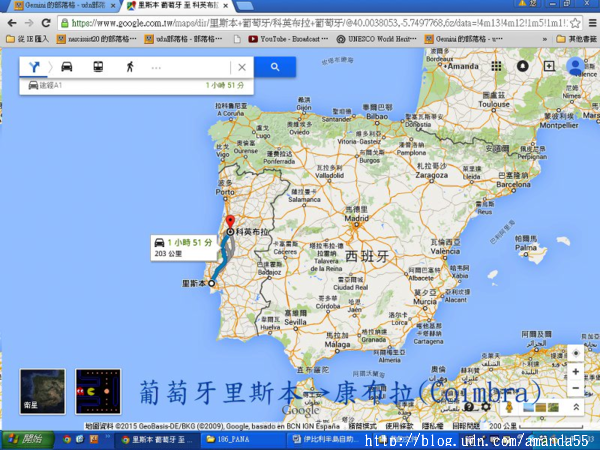Click the Google account avatar
Image resolution: width=600 pixels, height=450 pixels.
[576, 67]
